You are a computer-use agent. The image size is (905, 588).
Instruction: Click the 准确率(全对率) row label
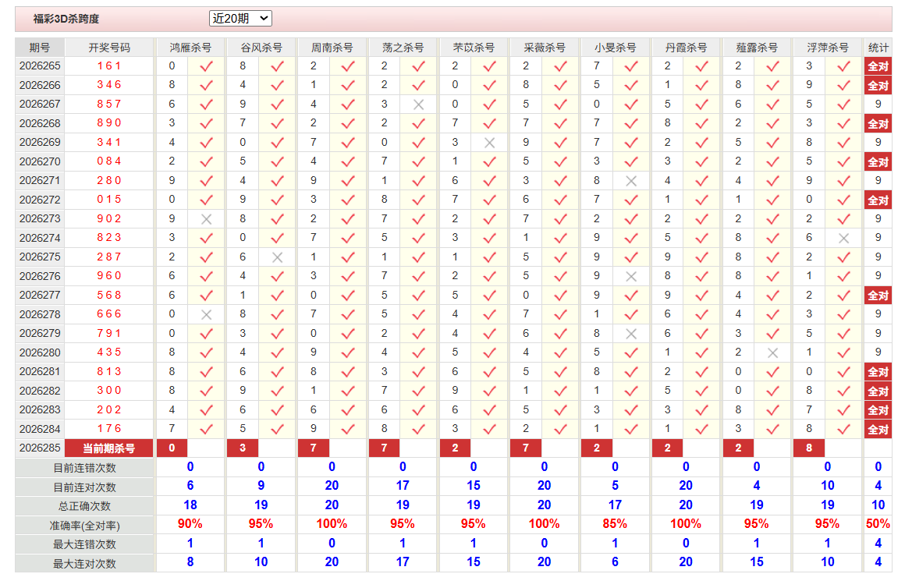point(85,526)
